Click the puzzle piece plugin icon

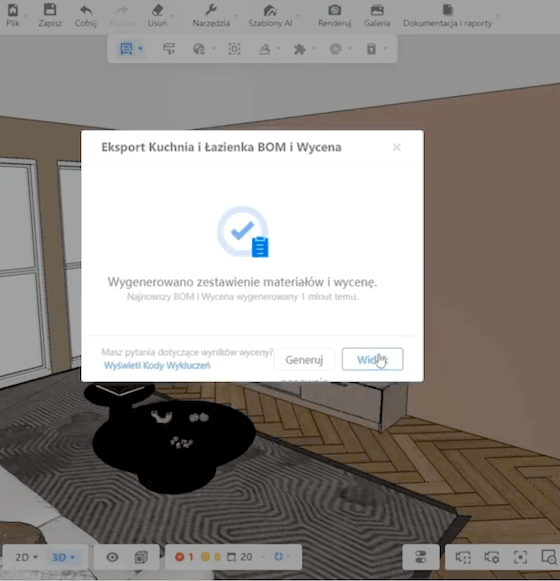(x=299, y=49)
